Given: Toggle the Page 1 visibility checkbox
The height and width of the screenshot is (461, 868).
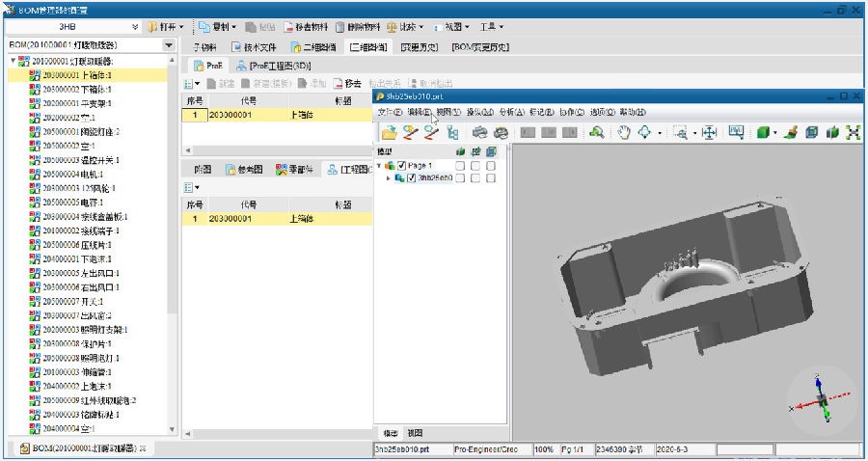Looking at the screenshot, I should click(402, 166).
